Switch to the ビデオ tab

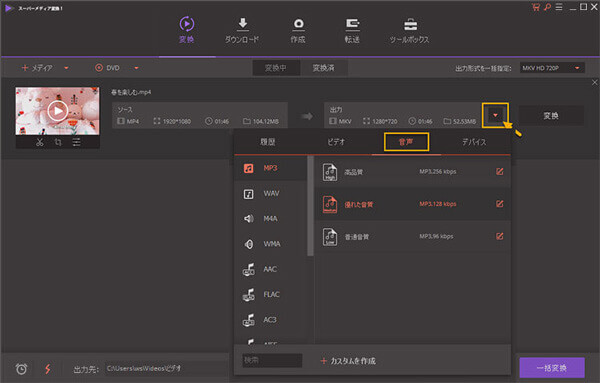[x=336, y=142]
